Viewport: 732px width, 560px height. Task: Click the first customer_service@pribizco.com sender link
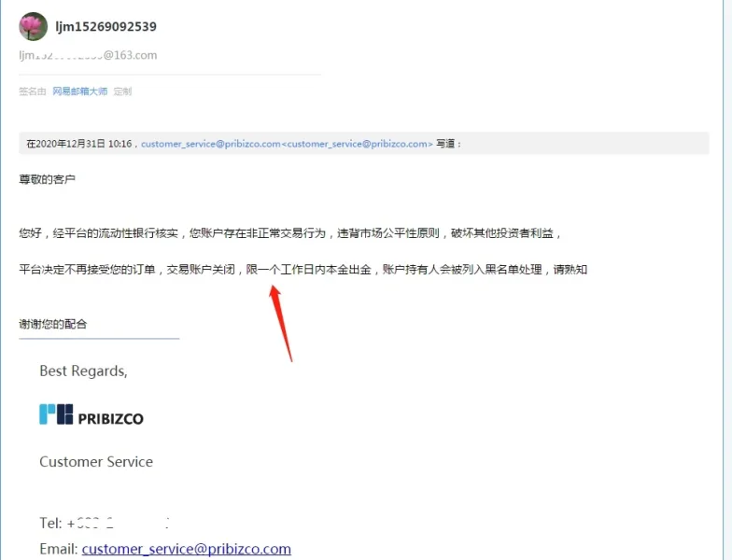(211, 144)
